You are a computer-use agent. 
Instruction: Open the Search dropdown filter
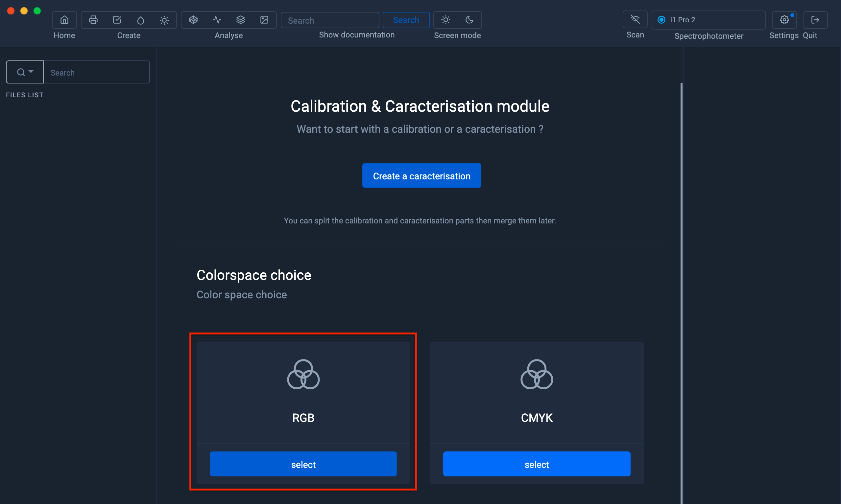click(x=24, y=71)
